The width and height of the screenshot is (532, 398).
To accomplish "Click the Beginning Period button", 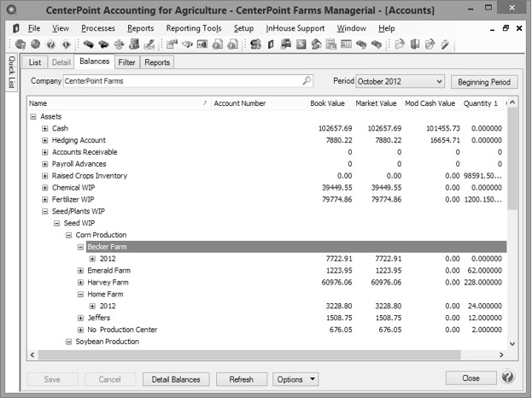I will pyautogui.click(x=484, y=82).
